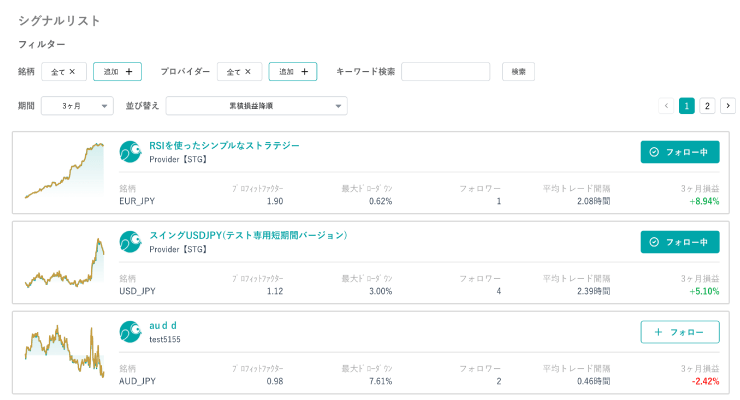The width and height of the screenshot is (740, 400).
Task: Go to previous page arrow
Action: [666, 106]
